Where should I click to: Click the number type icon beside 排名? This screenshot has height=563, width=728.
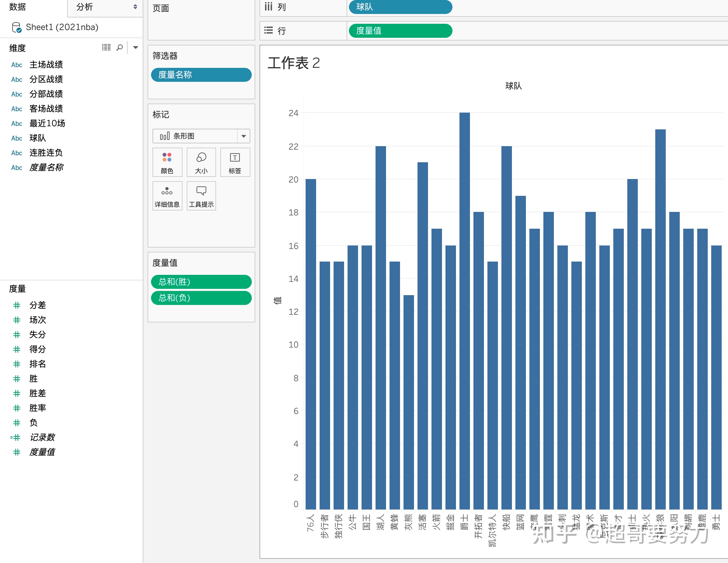[x=17, y=364]
